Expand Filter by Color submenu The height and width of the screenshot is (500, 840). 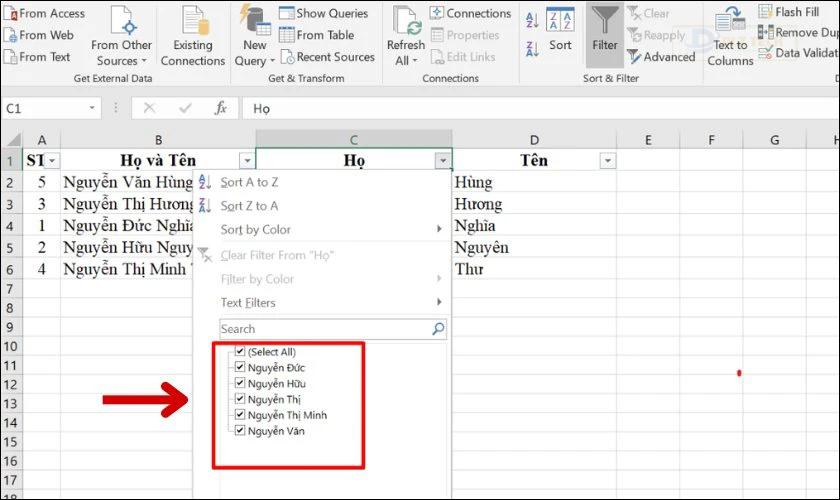(321, 279)
